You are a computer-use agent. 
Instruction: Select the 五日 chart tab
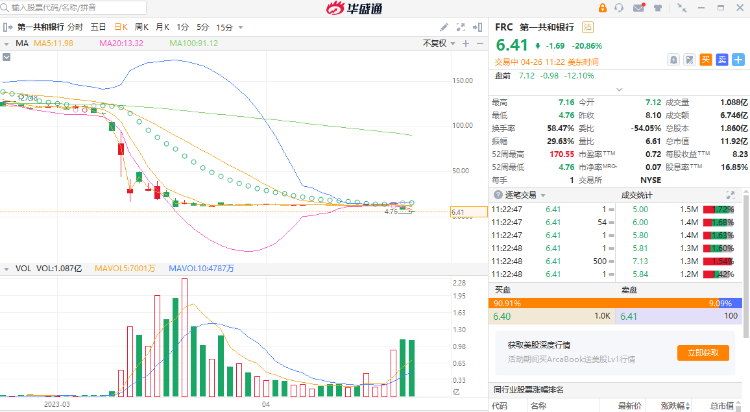coord(98,27)
